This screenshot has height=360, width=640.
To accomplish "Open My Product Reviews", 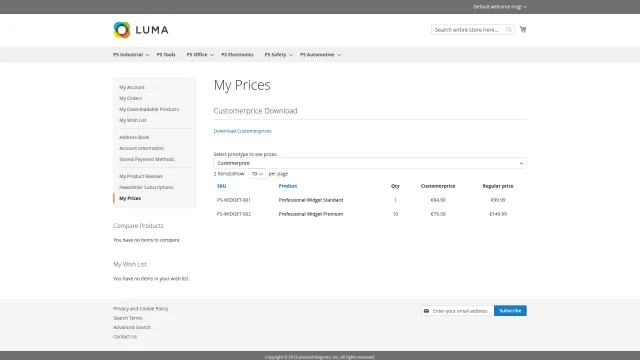I will (x=141, y=176).
